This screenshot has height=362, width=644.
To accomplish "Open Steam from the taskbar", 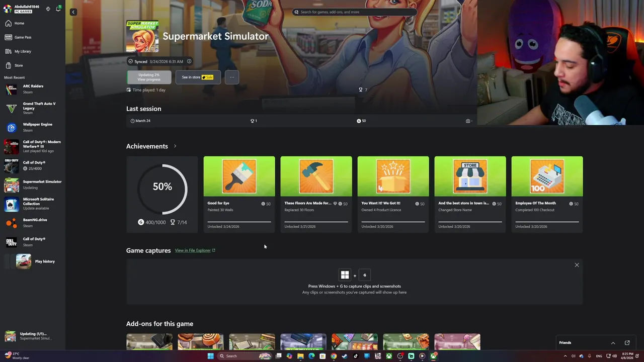I will (345, 356).
